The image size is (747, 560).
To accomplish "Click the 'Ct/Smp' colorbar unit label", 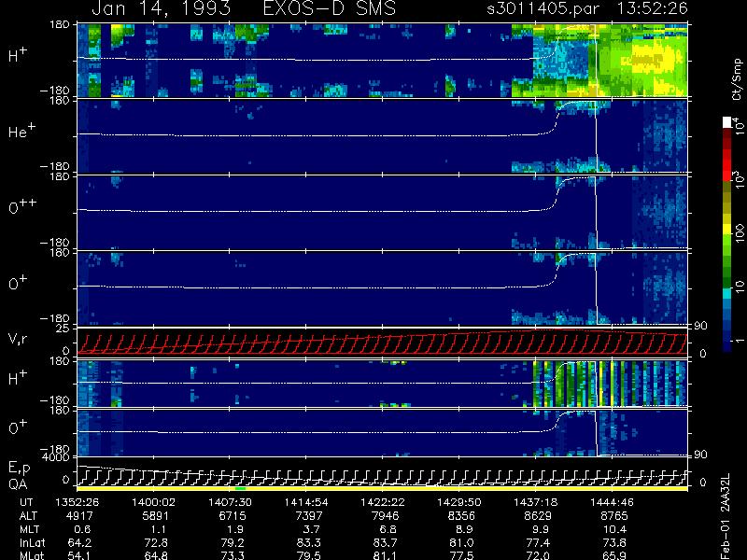I will tap(737, 79).
